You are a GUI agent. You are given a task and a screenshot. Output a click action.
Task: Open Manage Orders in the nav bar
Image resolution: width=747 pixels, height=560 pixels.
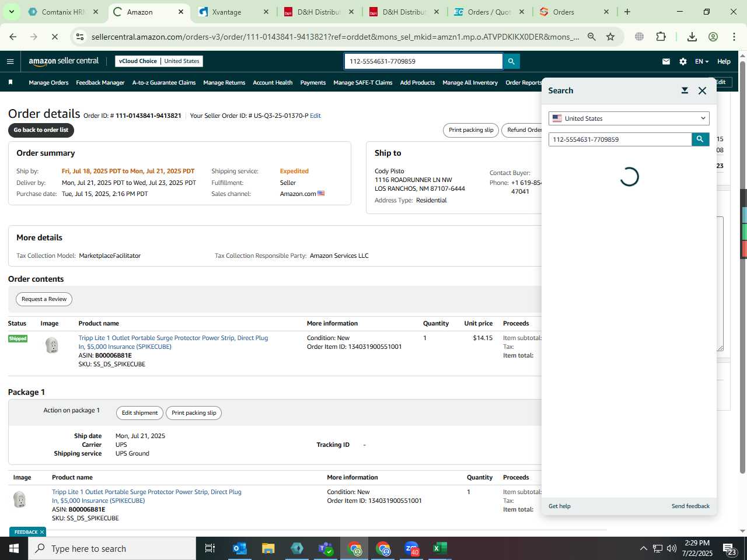(48, 83)
